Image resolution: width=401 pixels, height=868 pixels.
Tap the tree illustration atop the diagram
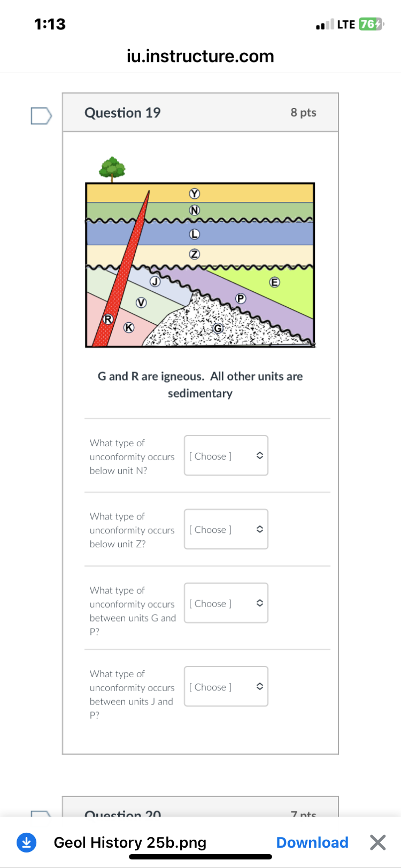point(113,167)
